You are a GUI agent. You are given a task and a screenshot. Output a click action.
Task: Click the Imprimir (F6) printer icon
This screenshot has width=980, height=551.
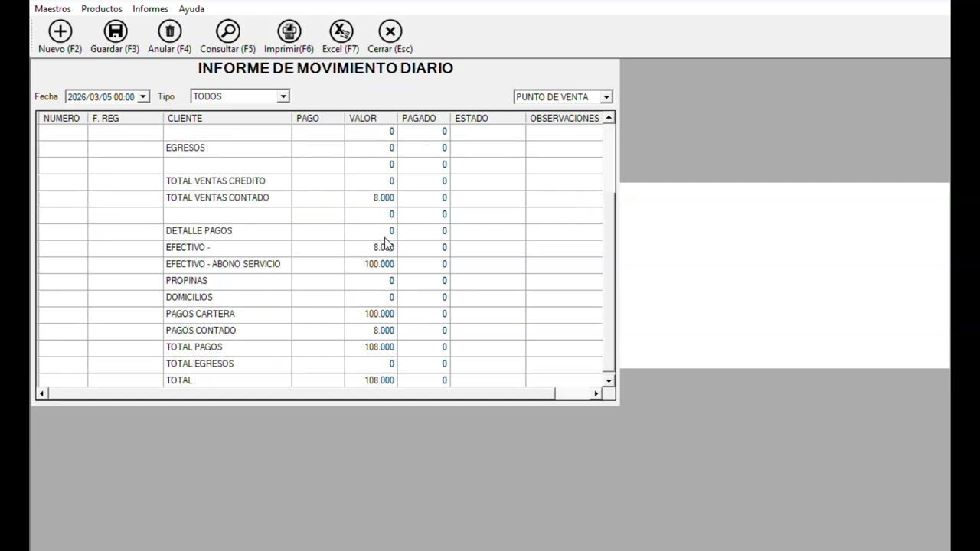[x=289, y=31]
